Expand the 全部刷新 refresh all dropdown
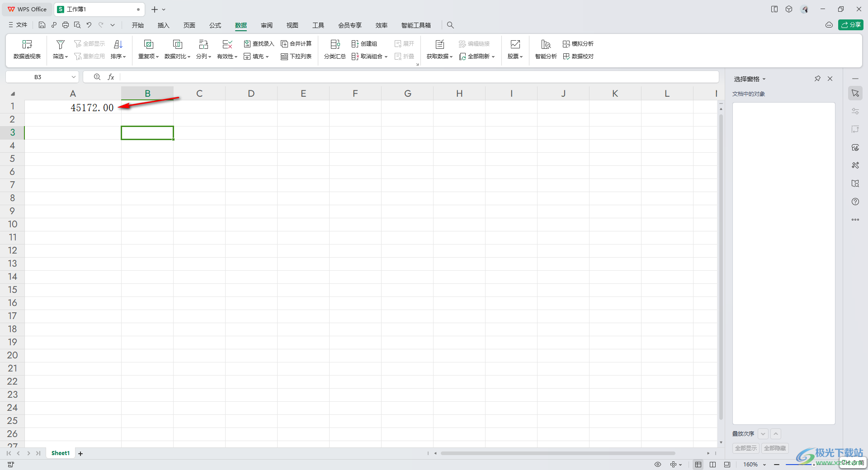 [493, 57]
